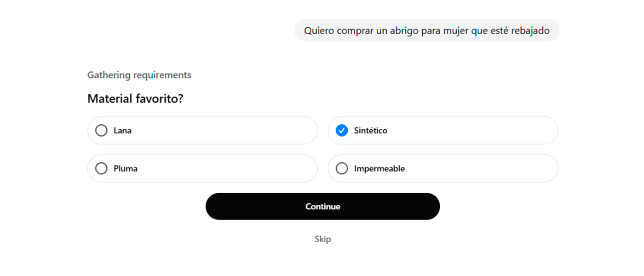Click Skip to bypass this question
The height and width of the screenshot is (276, 644).
(322, 239)
